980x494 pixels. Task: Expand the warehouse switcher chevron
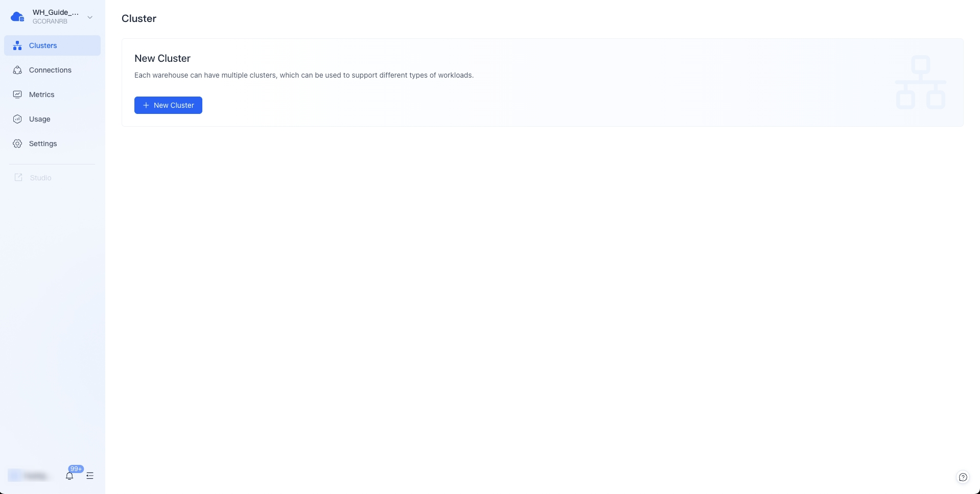pyautogui.click(x=90, y=17)
